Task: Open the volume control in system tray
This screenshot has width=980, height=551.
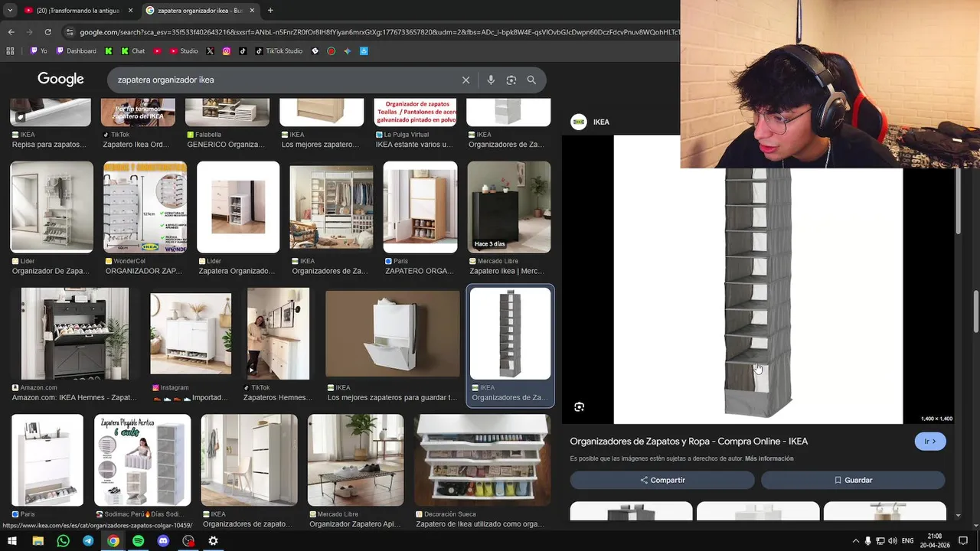Action: click(893, 541)
